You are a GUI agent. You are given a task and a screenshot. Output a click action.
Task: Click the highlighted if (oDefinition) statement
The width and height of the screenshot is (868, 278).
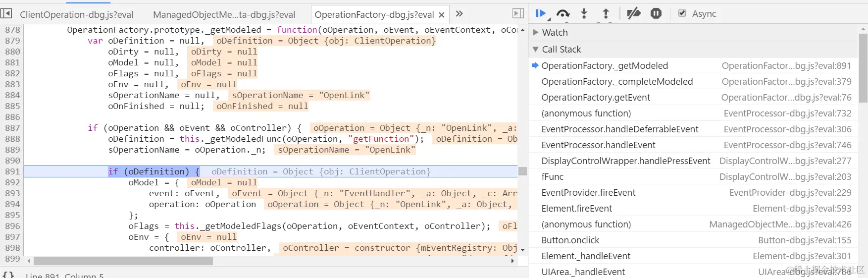click(154, 171)
